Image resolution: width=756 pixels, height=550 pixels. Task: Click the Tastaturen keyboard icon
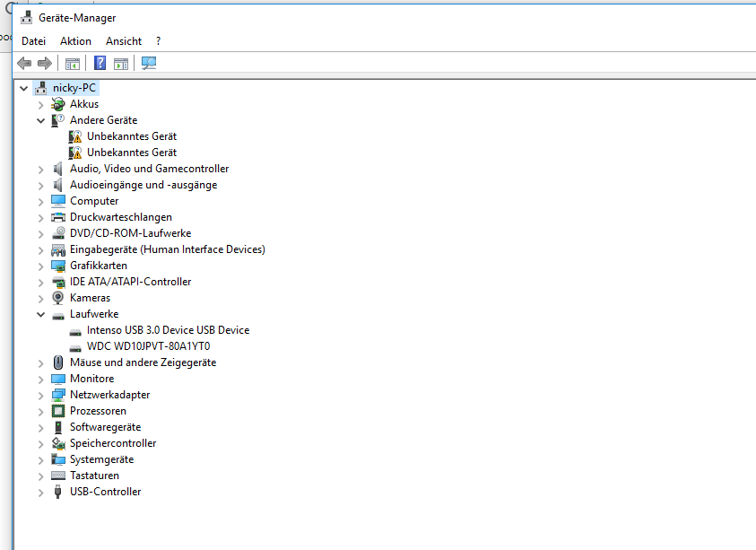(58, 476)
